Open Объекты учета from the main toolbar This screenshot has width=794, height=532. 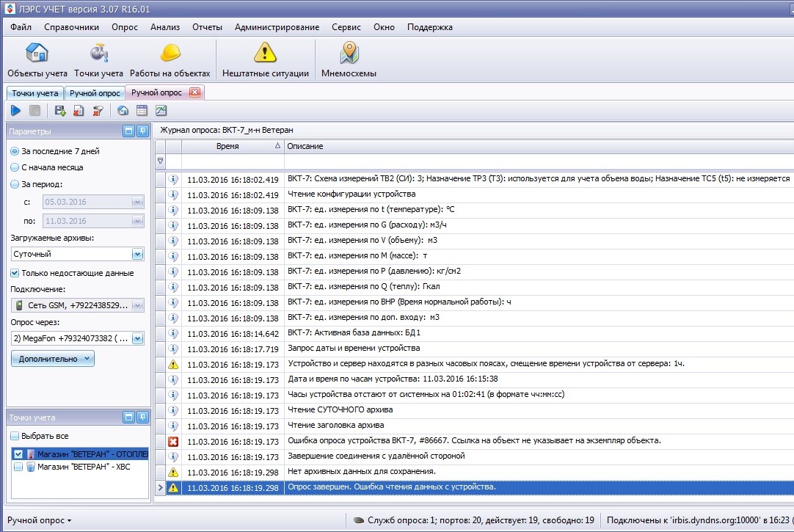[x=37, y=61]
